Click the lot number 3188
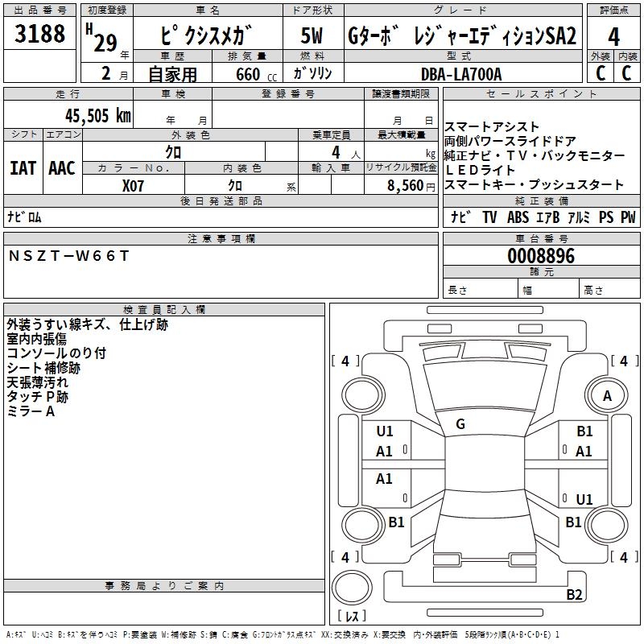The width and height of the screenshot is (644, 644). coord(40,35)
